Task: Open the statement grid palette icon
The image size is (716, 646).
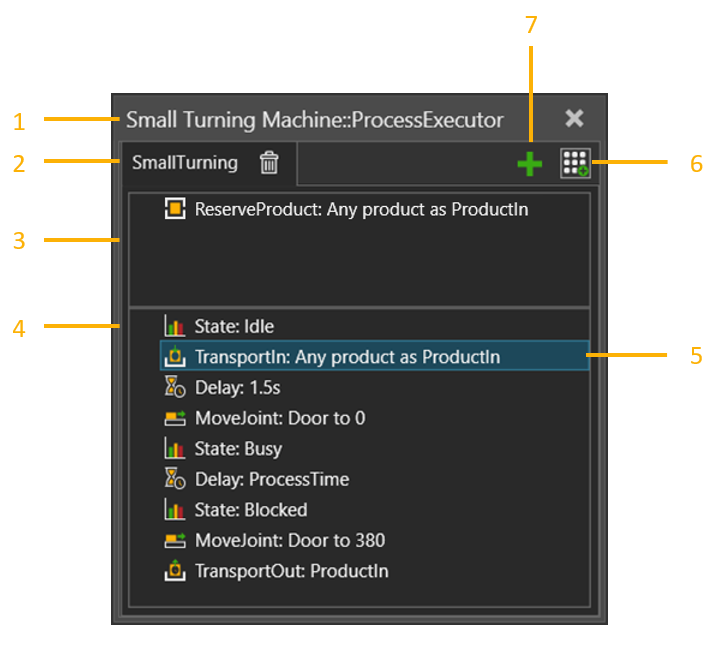Action: tap(575, 165)
